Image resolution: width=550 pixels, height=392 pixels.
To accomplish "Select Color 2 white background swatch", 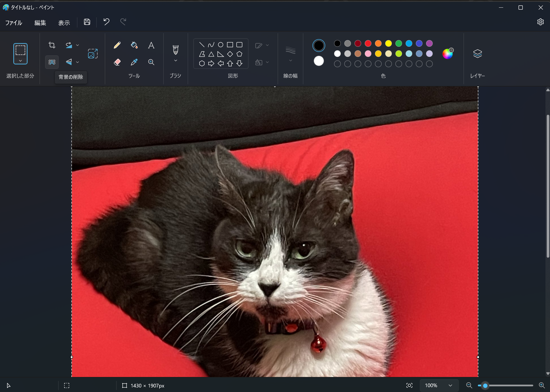I will coord(319,61).
